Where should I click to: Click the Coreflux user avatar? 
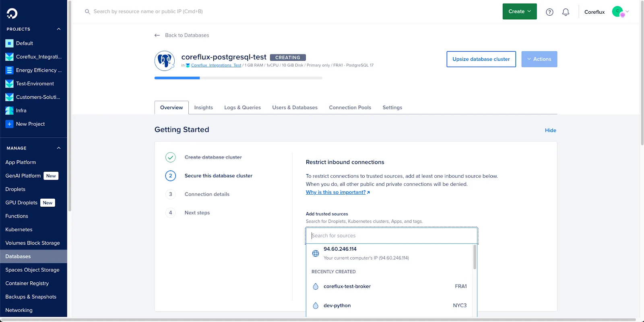point(617,12)
